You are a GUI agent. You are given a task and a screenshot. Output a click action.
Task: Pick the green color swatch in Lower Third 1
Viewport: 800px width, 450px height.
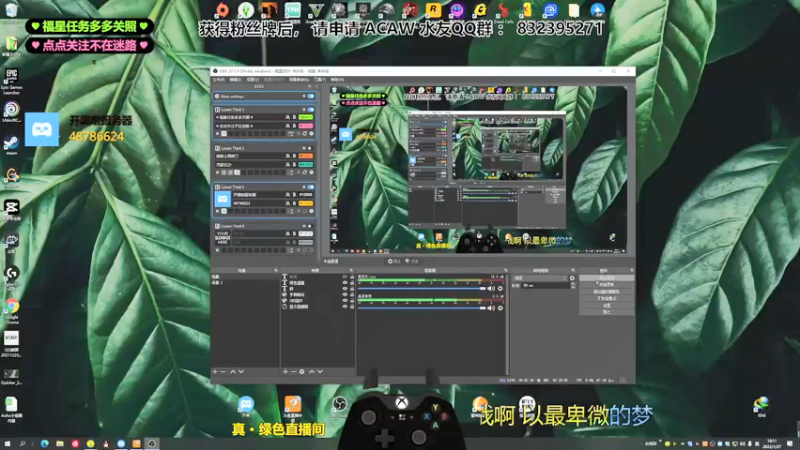(x=306, y=117)
